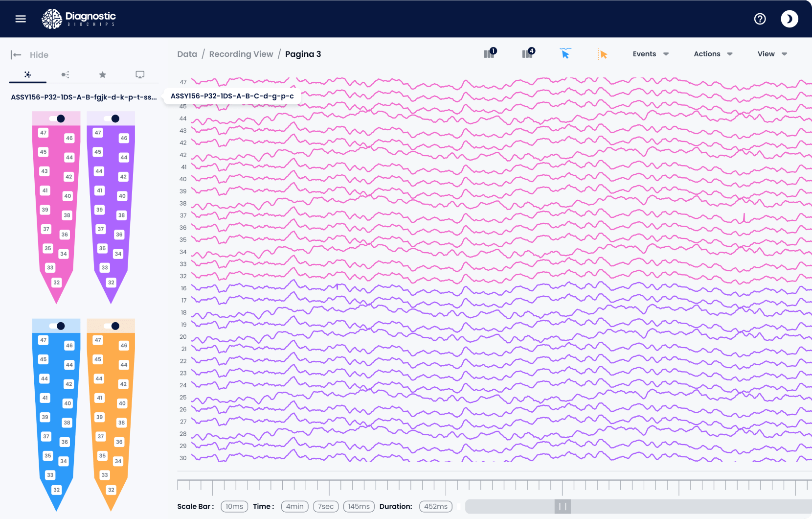
Task: Expand the Events dropdown
Action: tap(650, 54)
